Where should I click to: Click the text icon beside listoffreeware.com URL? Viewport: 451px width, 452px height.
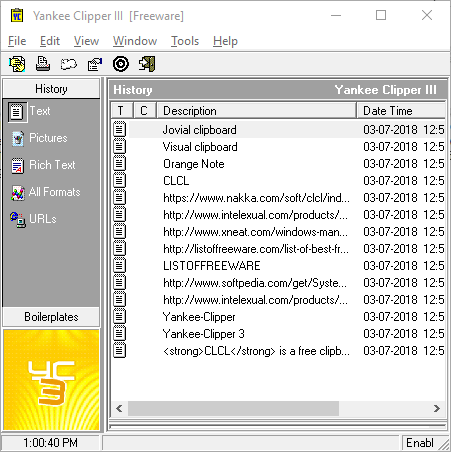[119, 248]
